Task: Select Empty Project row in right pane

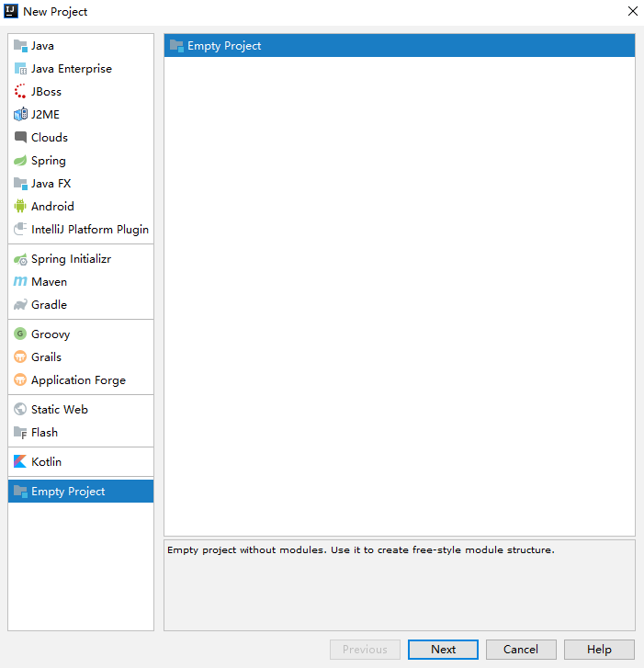Action: pyautogui.click(x=400, y=46)
